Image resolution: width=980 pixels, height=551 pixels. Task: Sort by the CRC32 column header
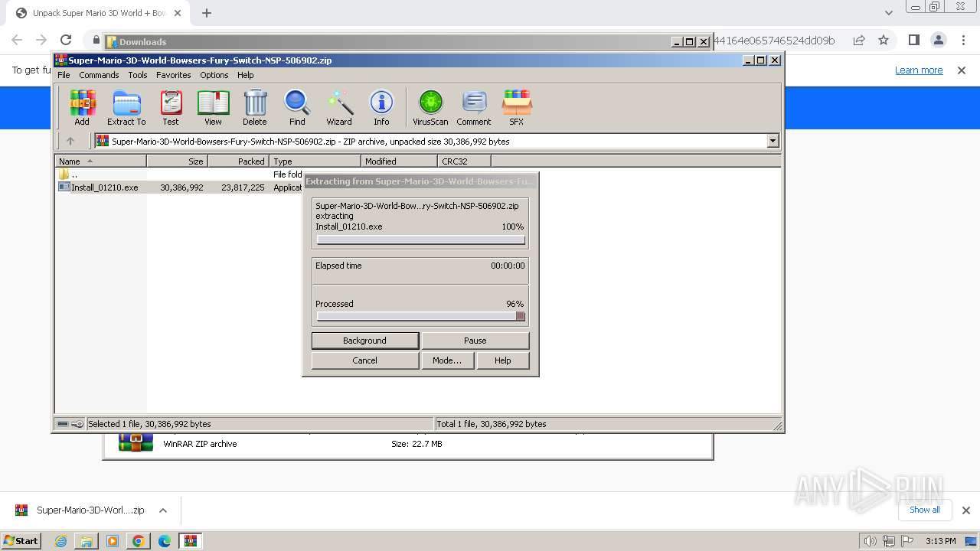pyautogui.click(x=464, y=161)
